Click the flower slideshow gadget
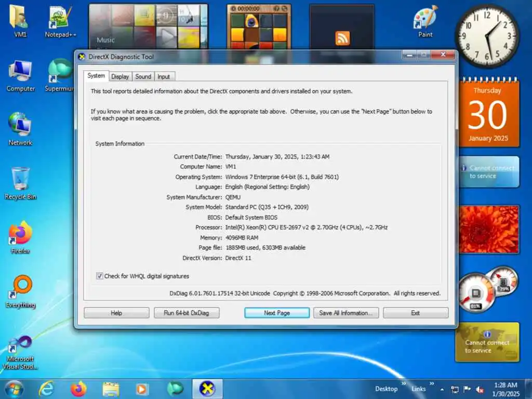The width and height of the screenshot is (532, 399). 488,229
